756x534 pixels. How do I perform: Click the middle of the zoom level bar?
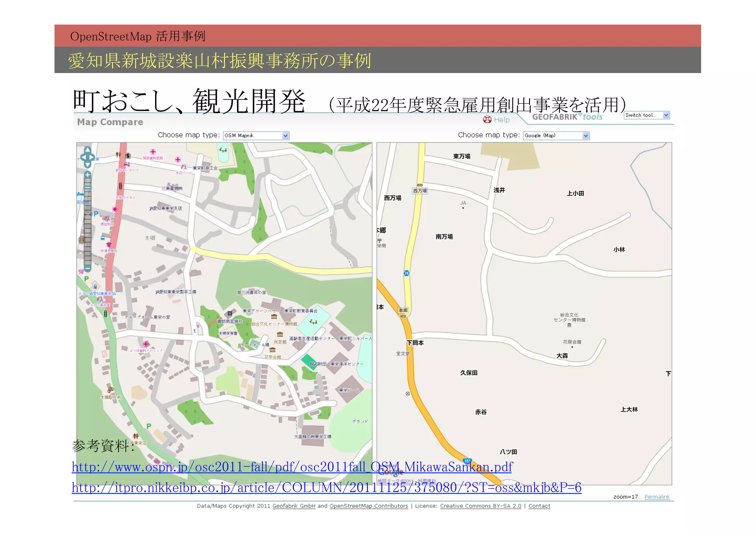pyautogui.click(x=87, y=221)
